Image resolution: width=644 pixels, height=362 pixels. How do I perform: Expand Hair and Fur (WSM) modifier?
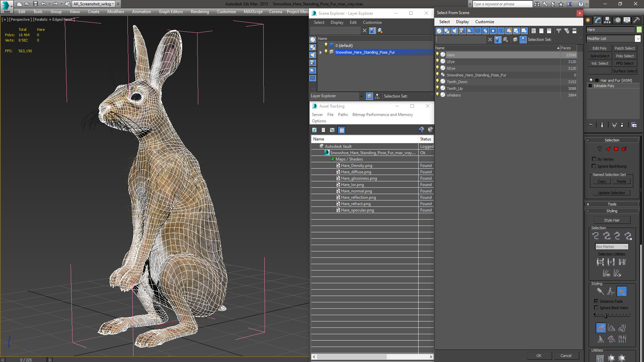(597, 80)
